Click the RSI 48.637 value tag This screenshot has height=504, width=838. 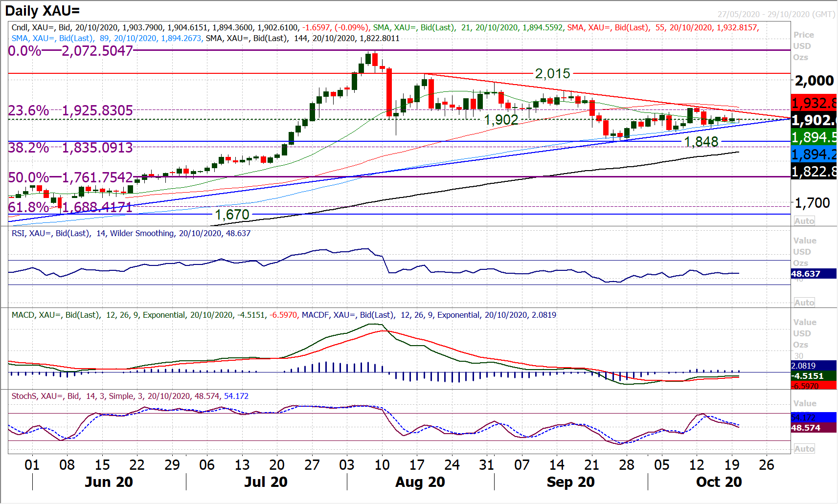tap(813, 274)
